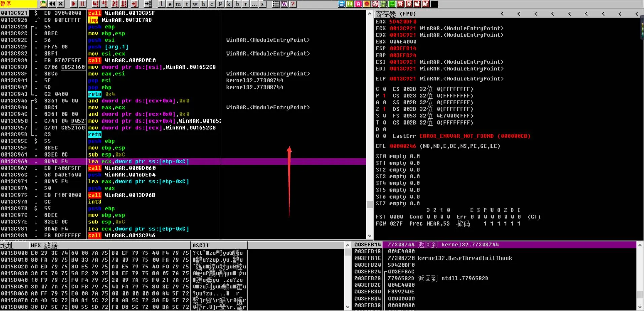The height and width of the screenshot is (311, 644).
Task: Click the disassembly scrollbar down arrow
Action: click(x=370, y=236)
